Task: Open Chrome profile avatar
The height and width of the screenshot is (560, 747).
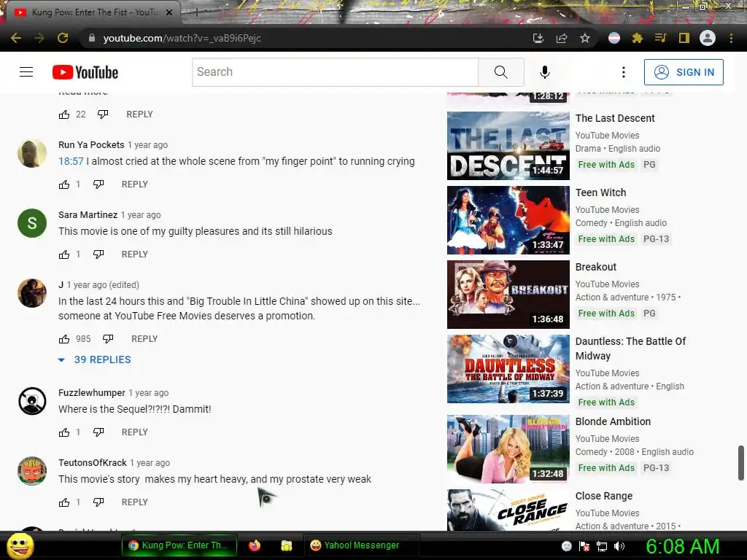Action: click(708, 38)
